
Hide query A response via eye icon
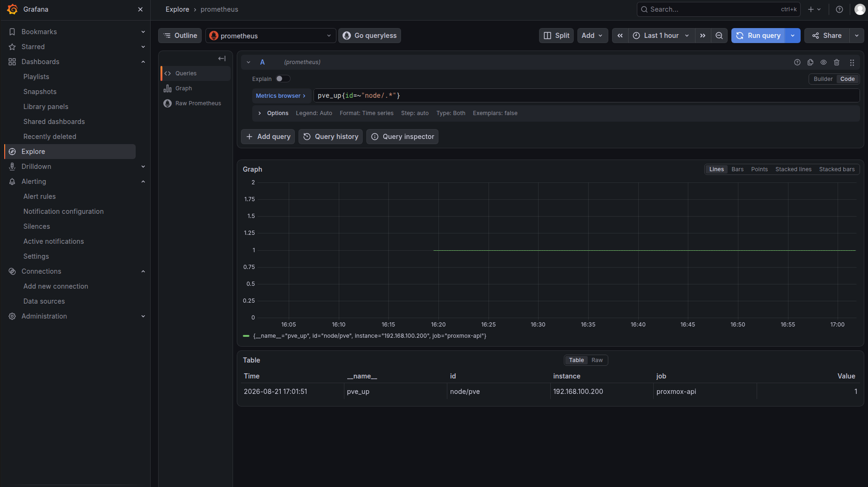(824, 62)
